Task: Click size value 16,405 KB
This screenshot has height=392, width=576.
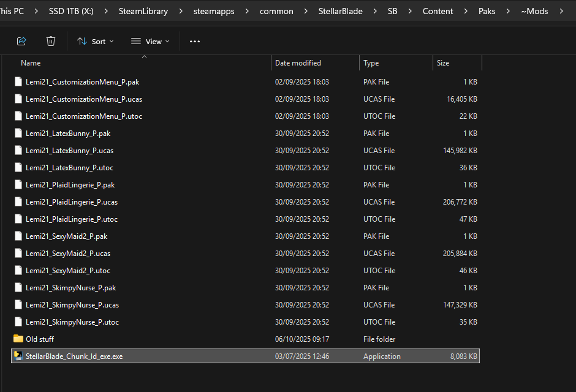Action: coord(462,99)
